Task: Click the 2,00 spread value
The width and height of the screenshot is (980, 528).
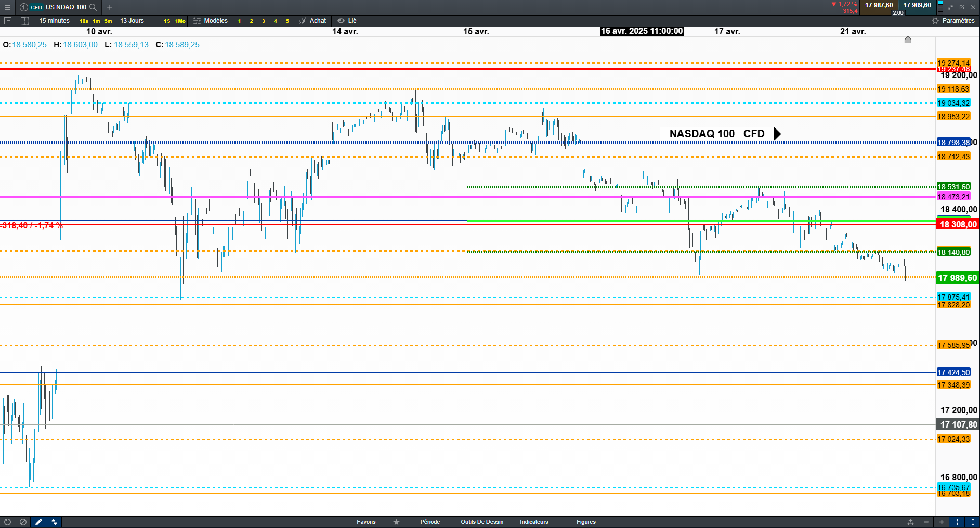Action: (x=898, y=12)
